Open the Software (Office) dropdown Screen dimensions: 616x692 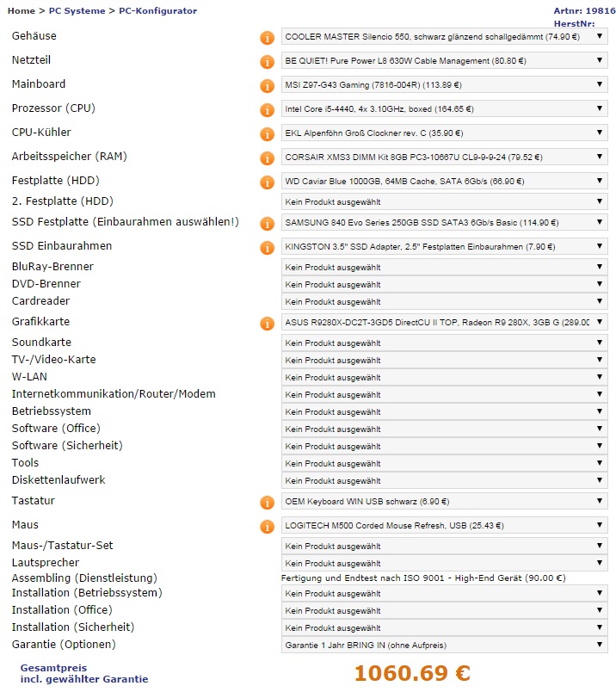point(444,429)
